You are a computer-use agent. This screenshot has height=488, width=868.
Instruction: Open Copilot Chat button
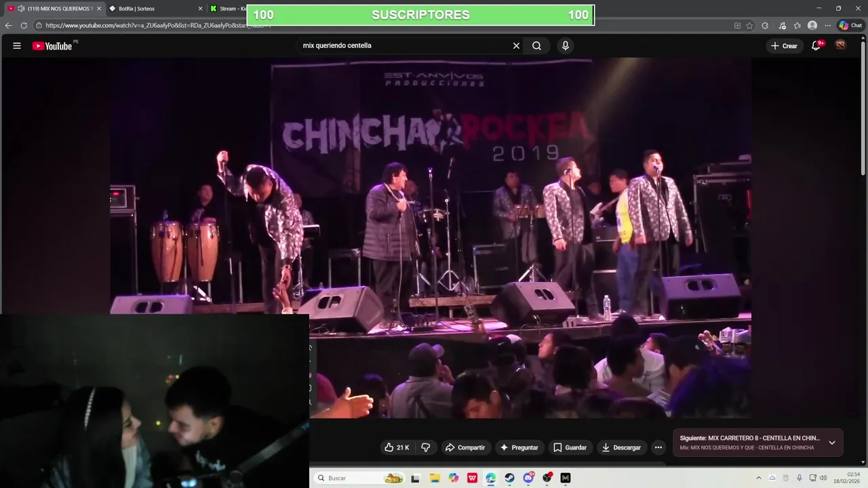[850, 26]
